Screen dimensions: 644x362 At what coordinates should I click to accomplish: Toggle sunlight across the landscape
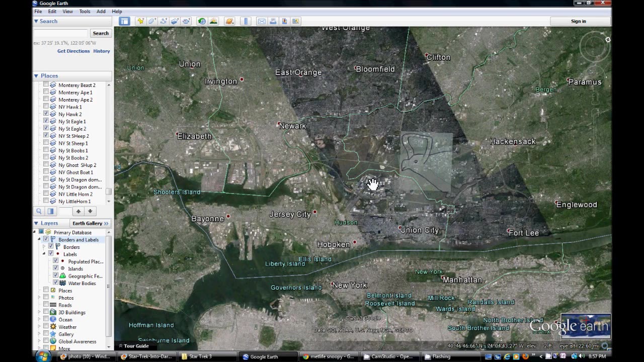tap(214, 21)
